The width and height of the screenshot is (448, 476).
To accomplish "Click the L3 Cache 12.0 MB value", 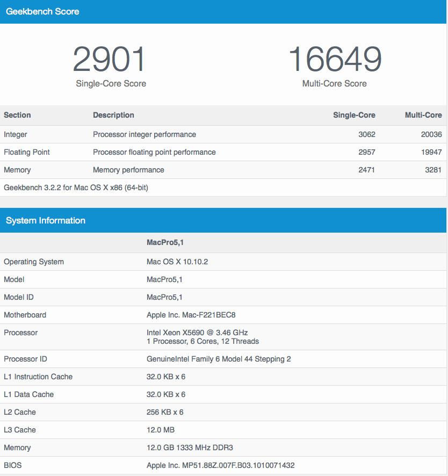I will (x=161, y=430).
